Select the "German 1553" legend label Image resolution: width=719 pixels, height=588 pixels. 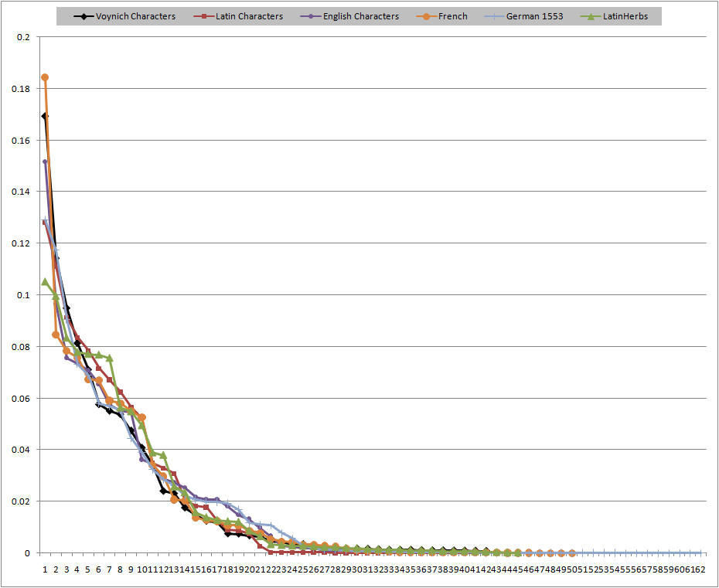pos(537,16)
